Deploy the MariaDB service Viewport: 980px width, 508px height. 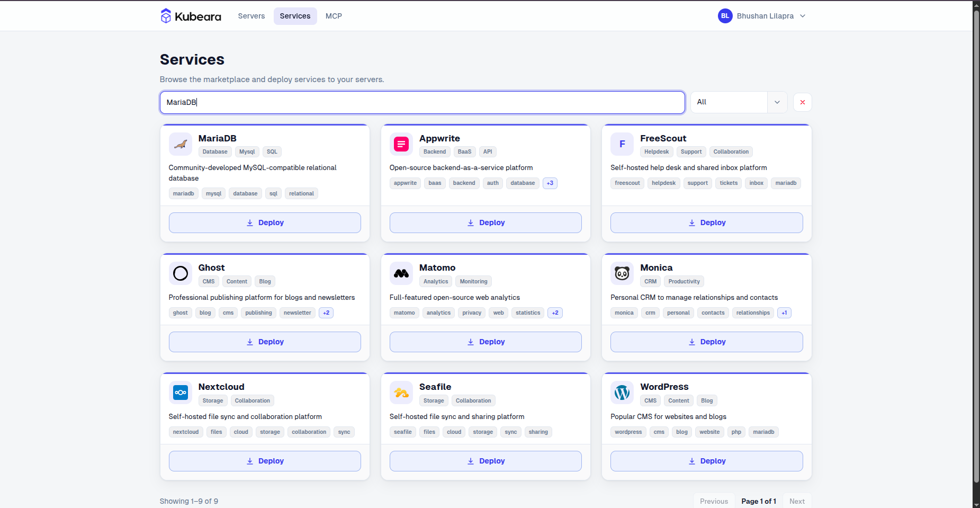265,223
